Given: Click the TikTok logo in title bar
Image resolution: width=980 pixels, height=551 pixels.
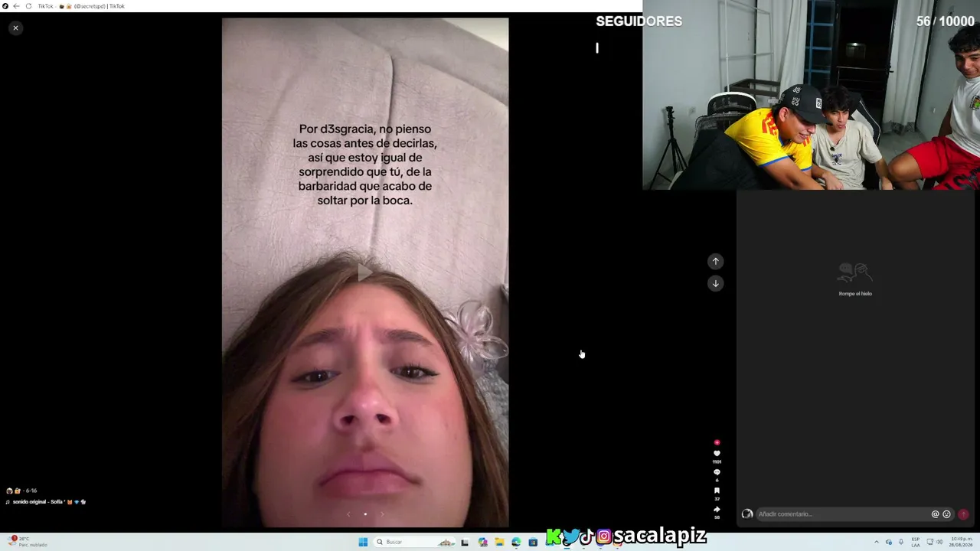Looking at the screenshot, I should coord(5,6).
